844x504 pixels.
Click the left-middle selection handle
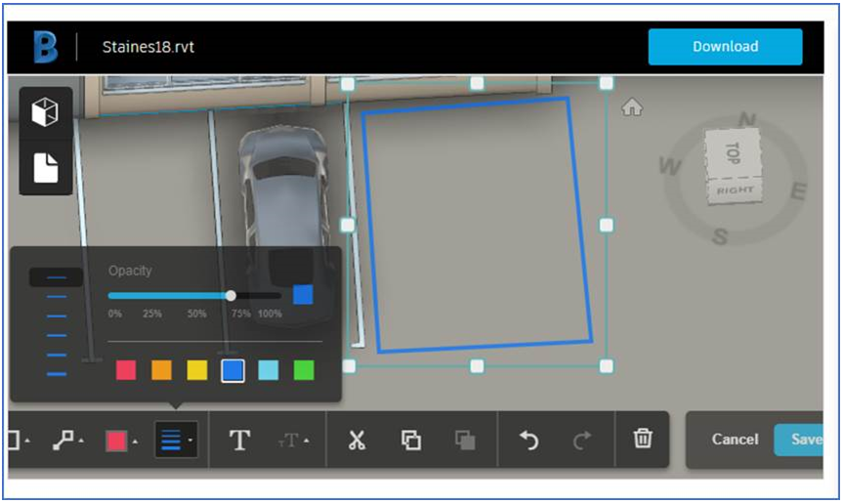[x=348, y=225]
